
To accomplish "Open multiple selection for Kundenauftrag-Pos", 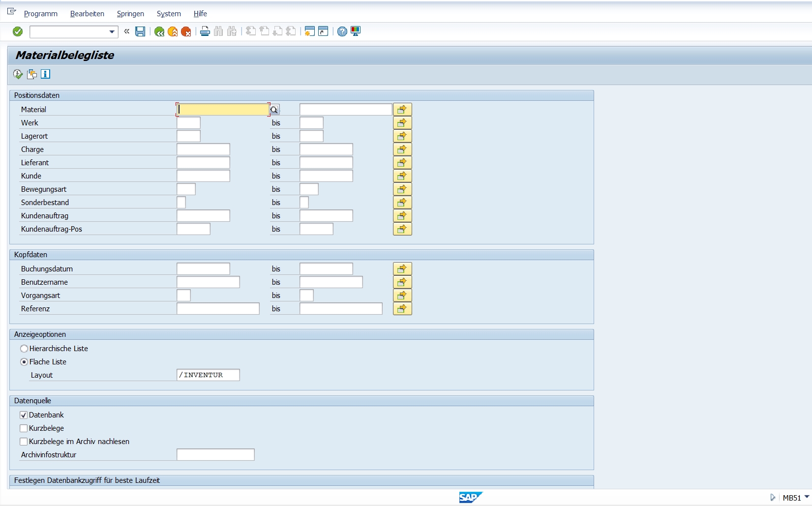I will pos(402,229).
